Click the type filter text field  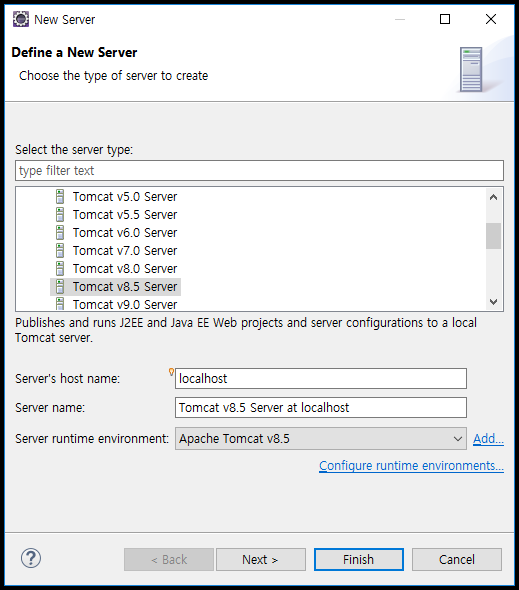259,171
